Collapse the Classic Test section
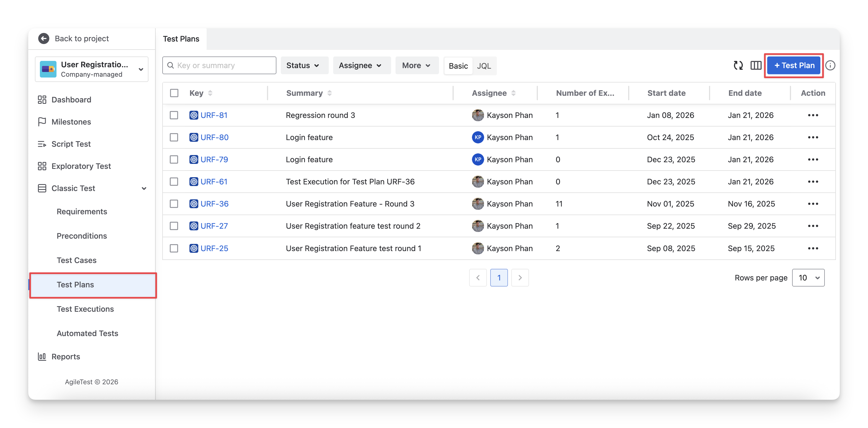Viewport: 868px width, 428px height. pos(144,188)
